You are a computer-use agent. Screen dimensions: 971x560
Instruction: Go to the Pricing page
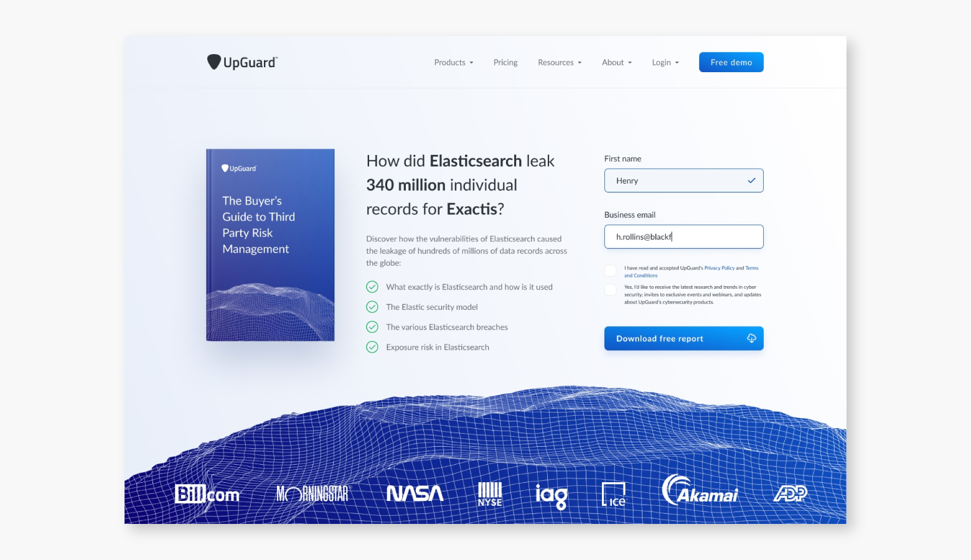coord(505,62)
